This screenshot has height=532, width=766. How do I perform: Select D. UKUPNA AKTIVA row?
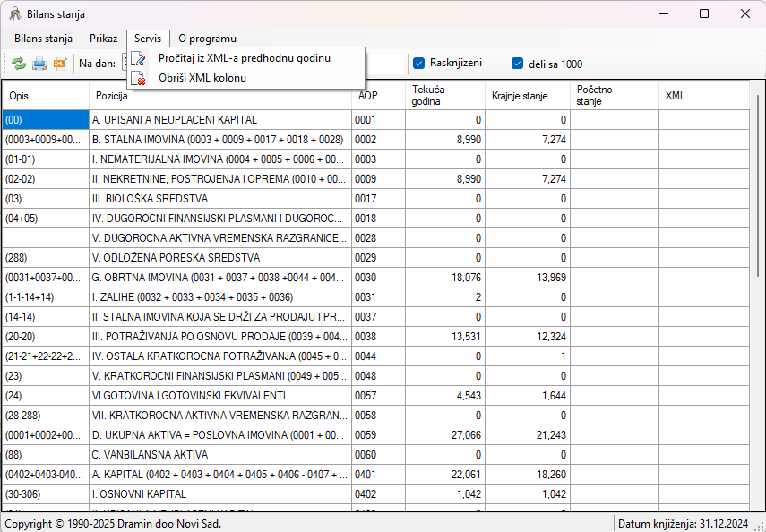click(x=375, y=435)
